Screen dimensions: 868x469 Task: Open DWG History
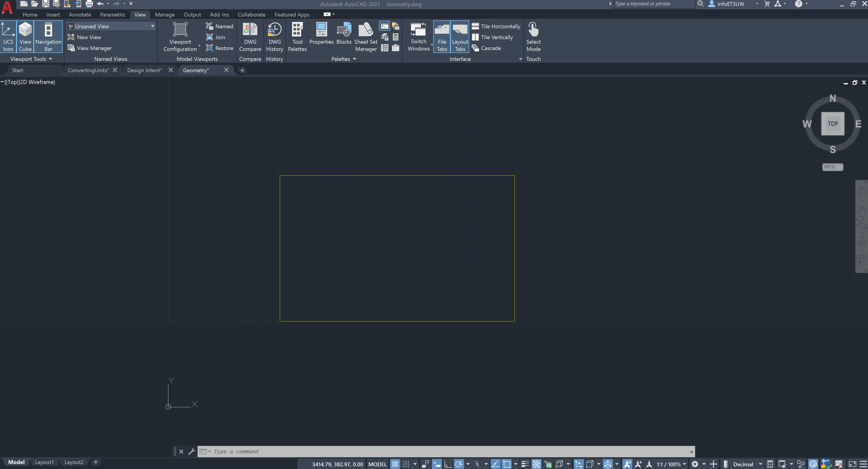coord(275,35)
